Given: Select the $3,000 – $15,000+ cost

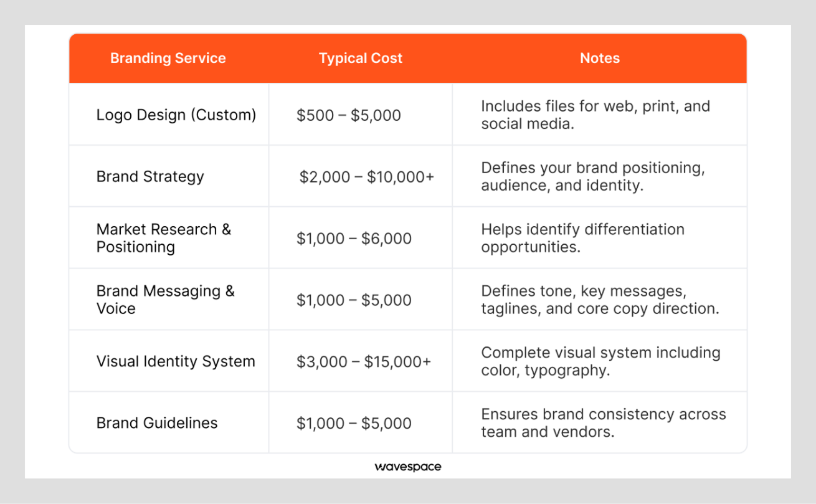Looking at the screenshot, I should (x=364, y=361).
